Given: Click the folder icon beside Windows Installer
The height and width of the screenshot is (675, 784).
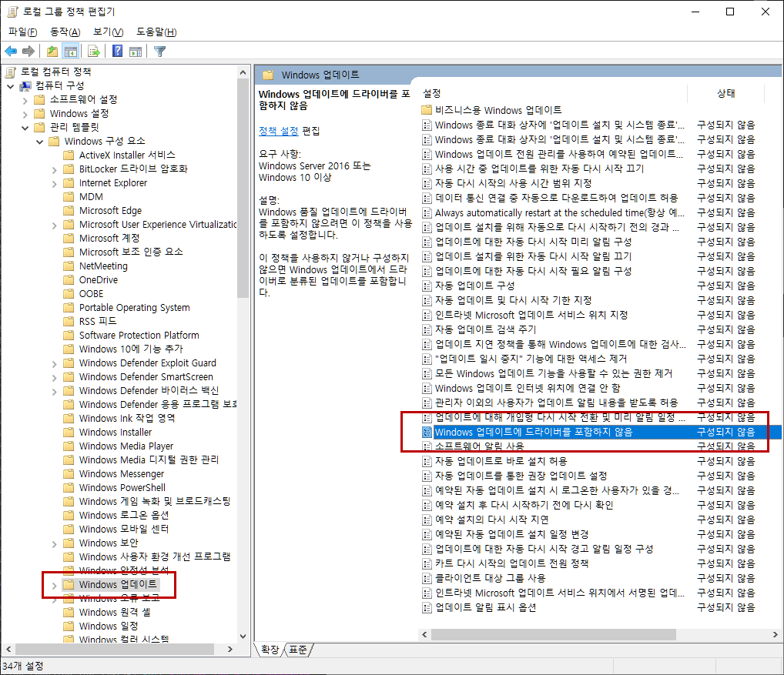Looking at the screenshot, I should [69, 433].
